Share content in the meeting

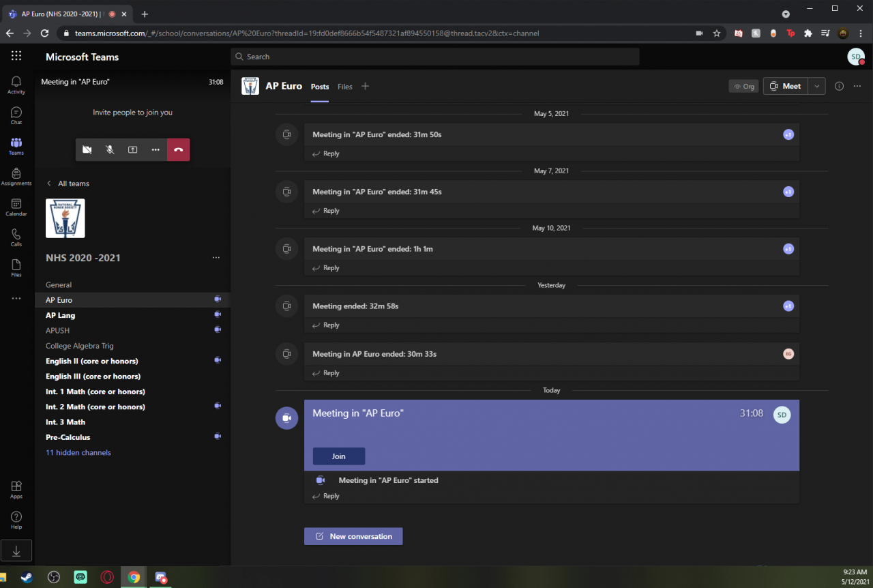click(x=133, y=149)
